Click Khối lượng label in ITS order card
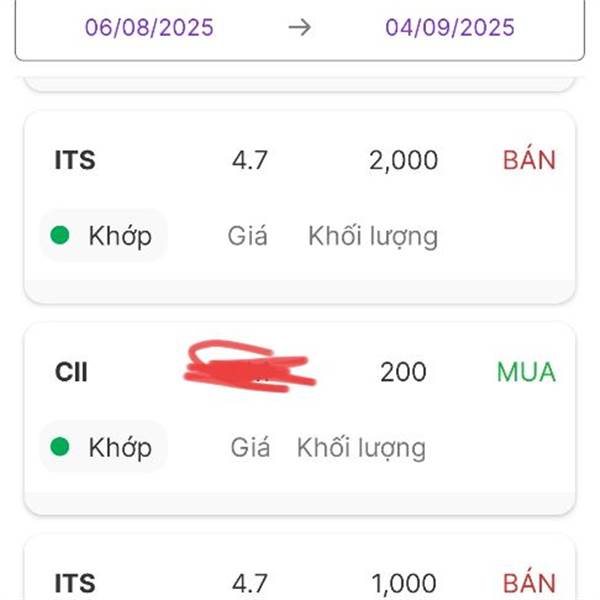Screen dimensions: 600x600 (x=373, y=236)
